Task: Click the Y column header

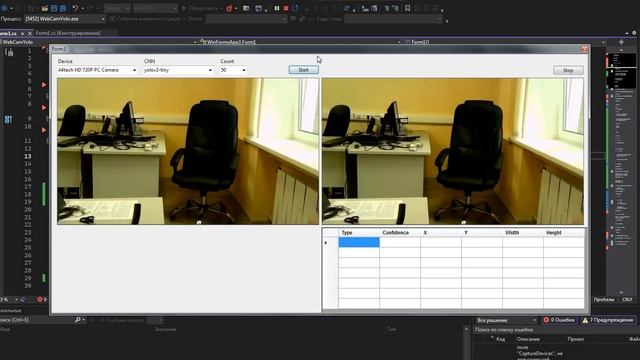Action: tap(482, 233)
